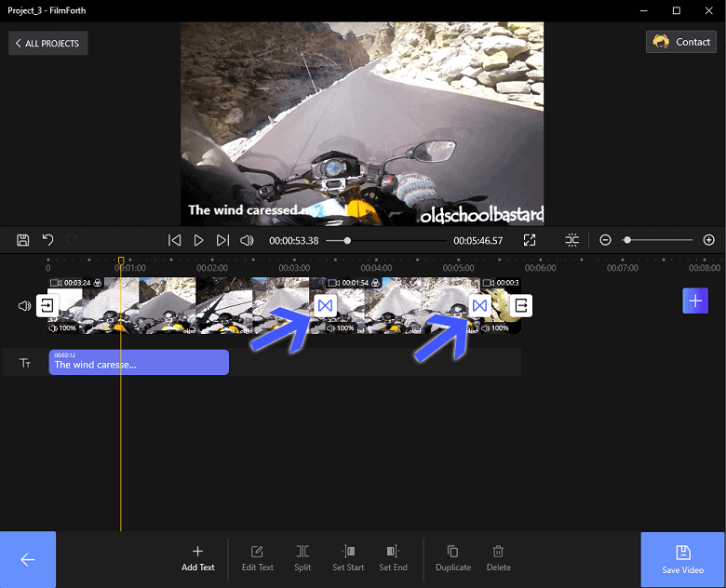Click the greyed redo arrow

(x=72, y=240)
